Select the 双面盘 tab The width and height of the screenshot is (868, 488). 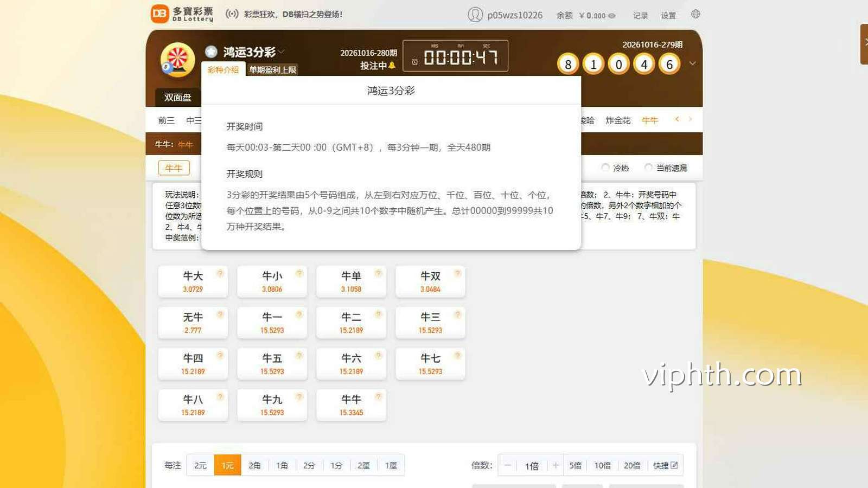178,98
